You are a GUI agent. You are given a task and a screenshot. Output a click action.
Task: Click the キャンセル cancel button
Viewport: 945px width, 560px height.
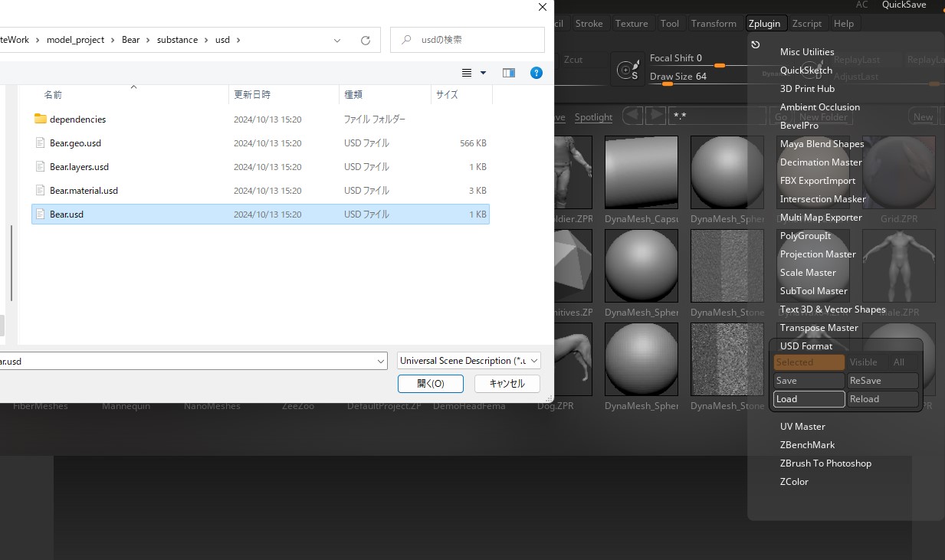pyautogui.click(x=507, y=384)
